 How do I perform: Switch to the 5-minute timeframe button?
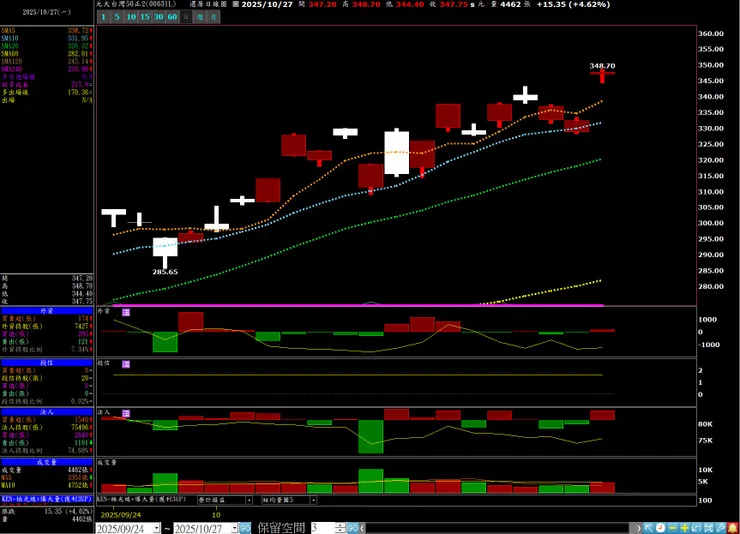[x=117, y=17]
